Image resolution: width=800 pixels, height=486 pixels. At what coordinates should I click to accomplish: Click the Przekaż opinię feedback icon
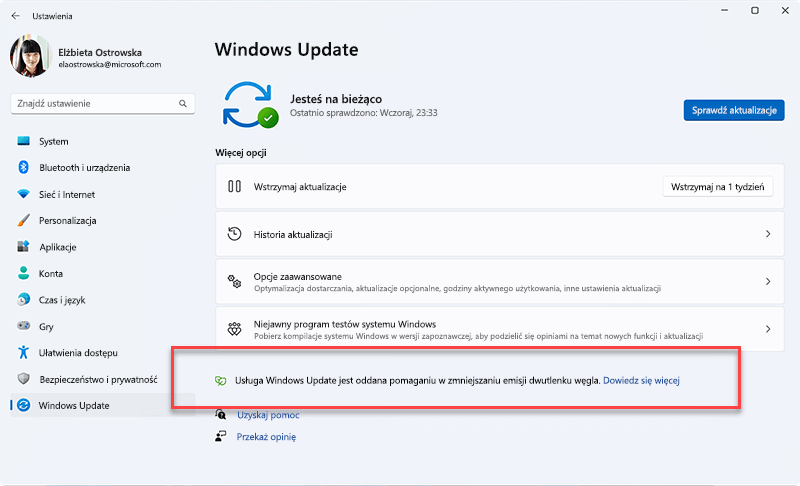pos(220,436)
